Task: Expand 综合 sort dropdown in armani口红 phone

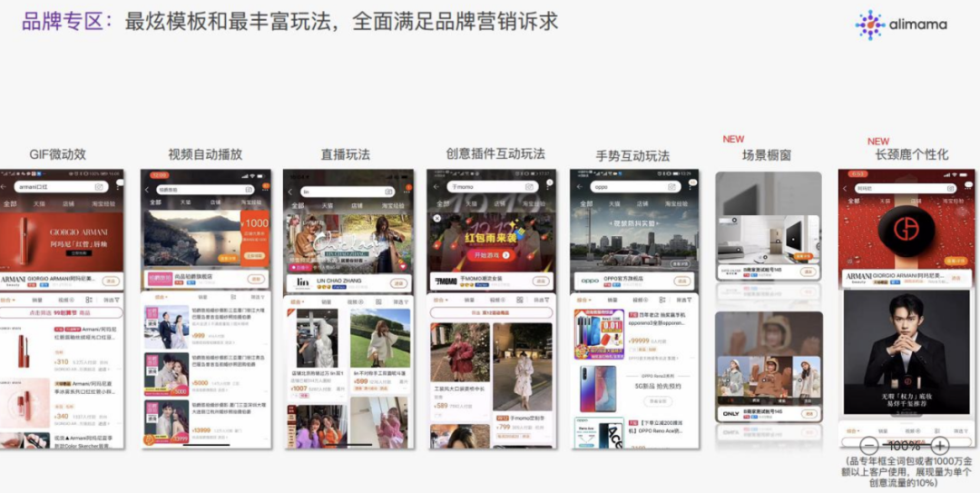Action: click(x=6, y=301)
